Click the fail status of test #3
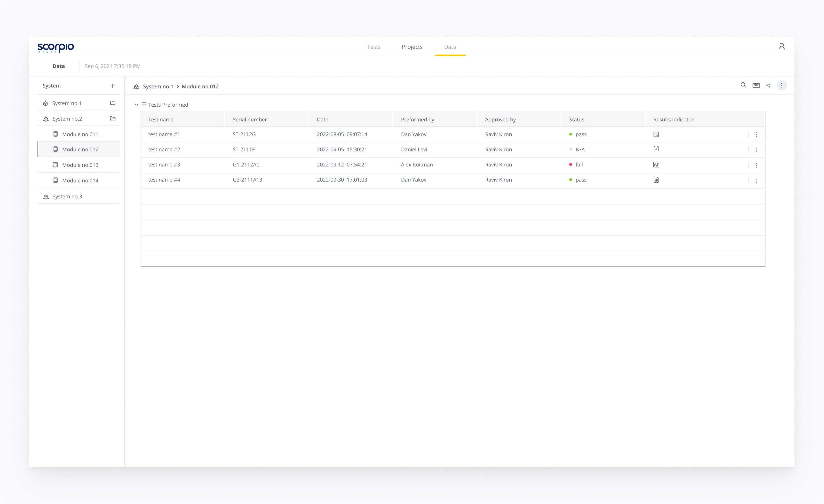This screenshot has width=824, height=504. click(x=576, y=165)
